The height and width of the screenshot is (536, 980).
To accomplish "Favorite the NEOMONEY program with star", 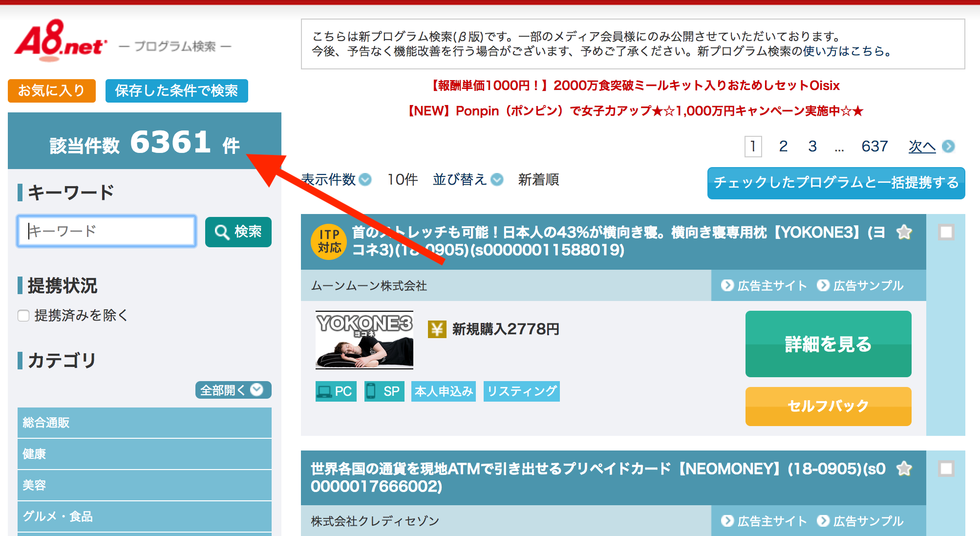I will pyautogui.click(x=904, y=469).
